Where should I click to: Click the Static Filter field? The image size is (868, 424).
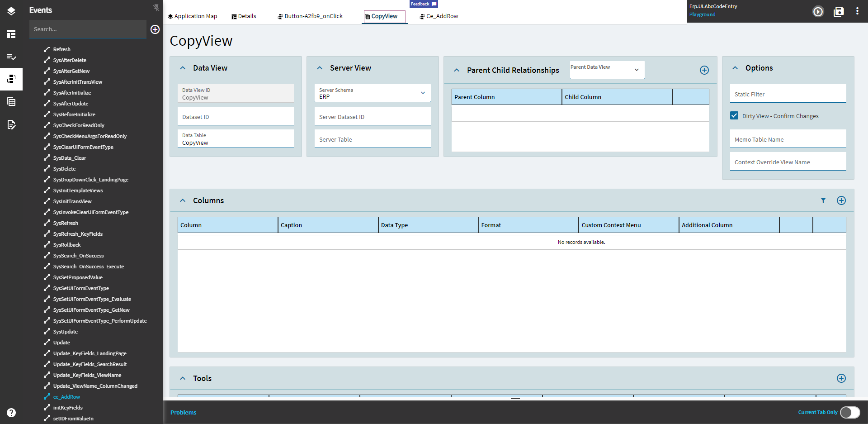tap(788, 94)
